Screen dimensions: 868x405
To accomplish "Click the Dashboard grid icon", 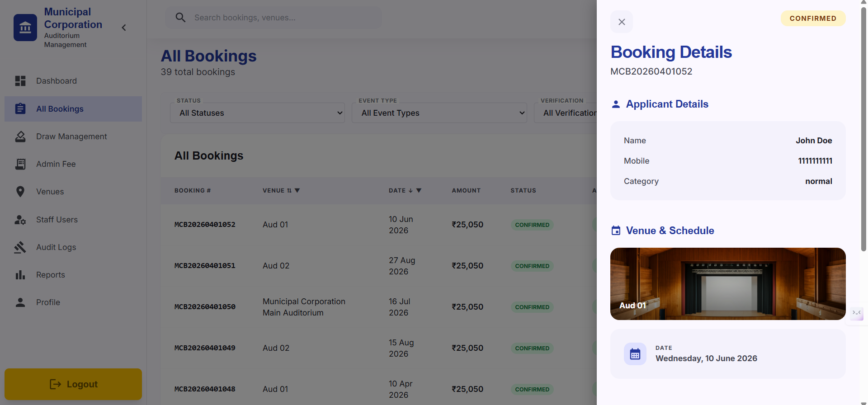I will 20,81.
